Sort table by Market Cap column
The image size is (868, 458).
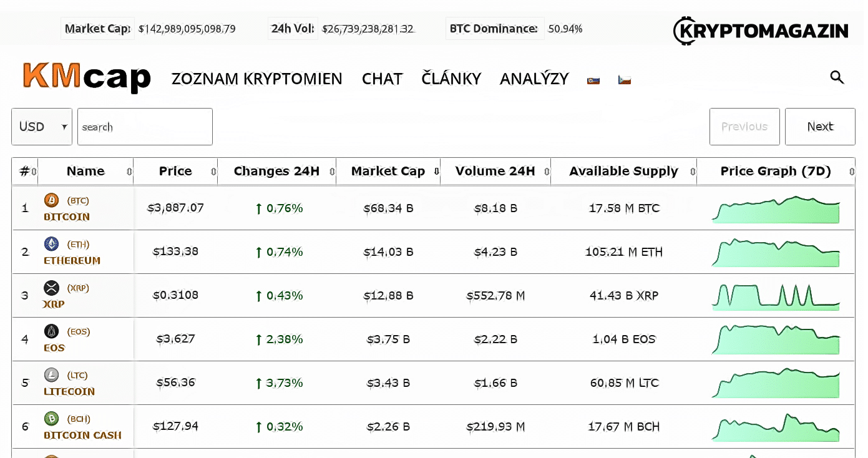coord(388,172)
